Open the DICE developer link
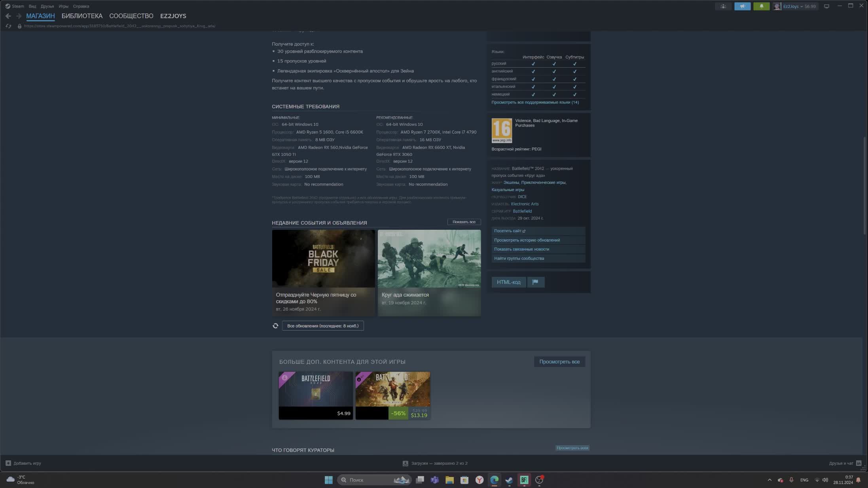868x488 pixels. coord(522,197)
